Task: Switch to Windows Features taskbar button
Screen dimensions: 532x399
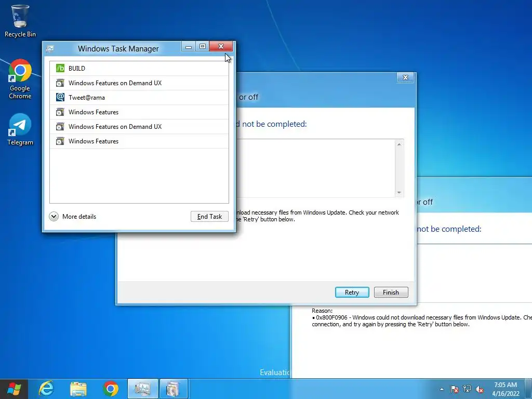Action: pyautogui.click(x=174, y=389)
